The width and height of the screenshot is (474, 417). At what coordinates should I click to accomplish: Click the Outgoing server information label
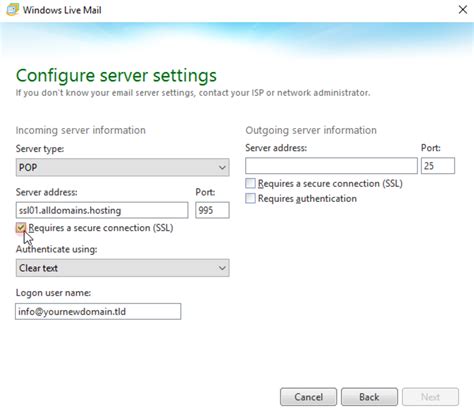tap(311, 130)
